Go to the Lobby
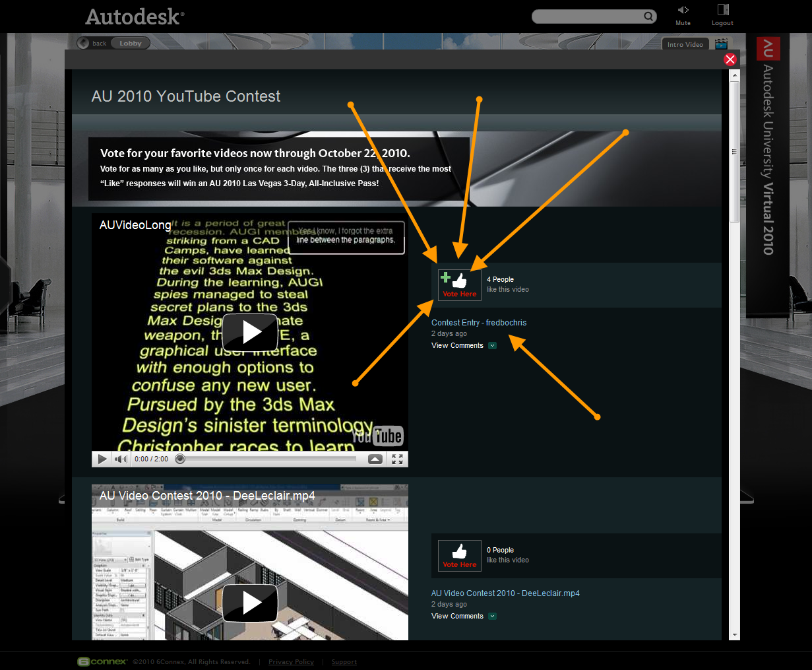The height and width of the screenshot is (670, 812). (131, 44)
